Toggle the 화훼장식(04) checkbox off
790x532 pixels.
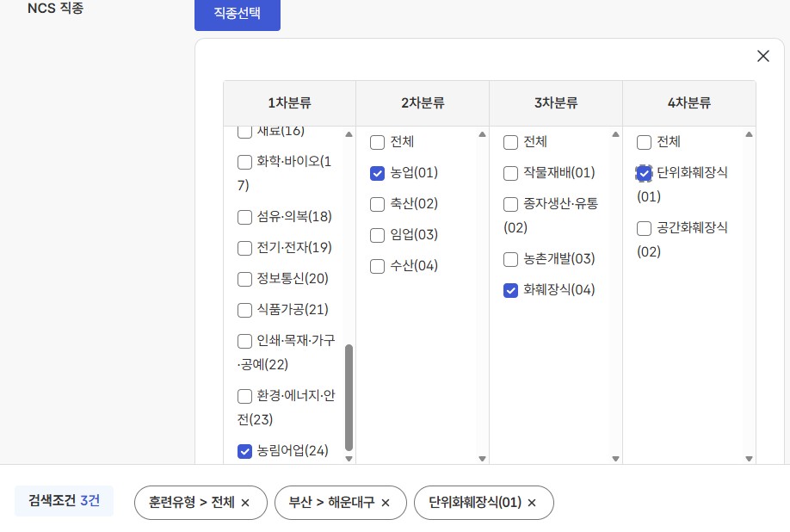click(x=511, y=290)
